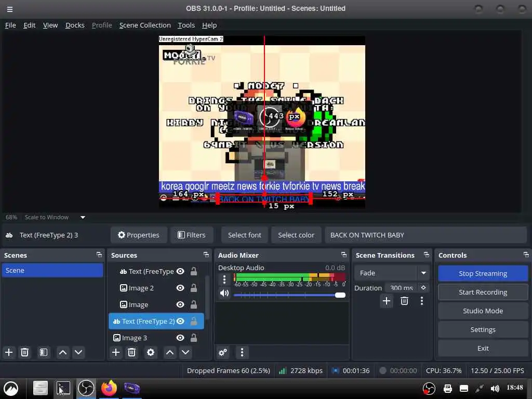Undock the Audio Mixer panel
The height and width of the screenshot is (399, 532).
(344, 255)
